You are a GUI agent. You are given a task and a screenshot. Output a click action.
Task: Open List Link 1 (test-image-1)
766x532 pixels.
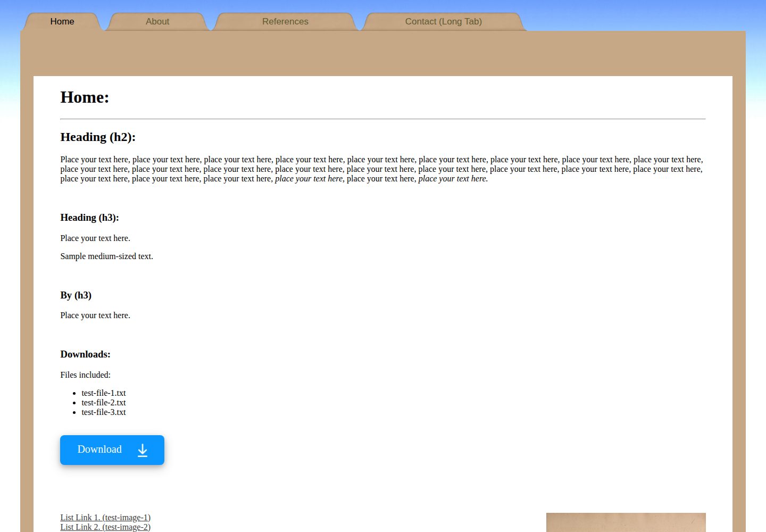[105, 518]
